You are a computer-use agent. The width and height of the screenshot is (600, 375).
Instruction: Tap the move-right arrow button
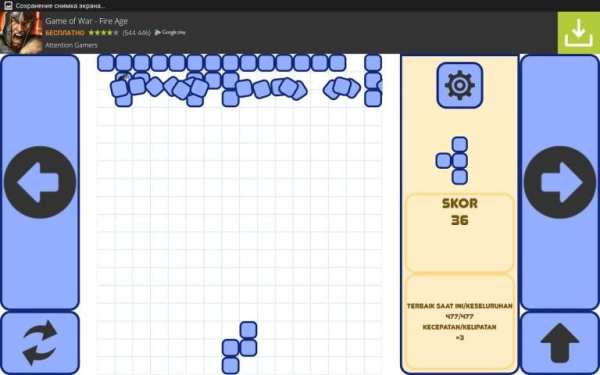click(x=560, y=182)
